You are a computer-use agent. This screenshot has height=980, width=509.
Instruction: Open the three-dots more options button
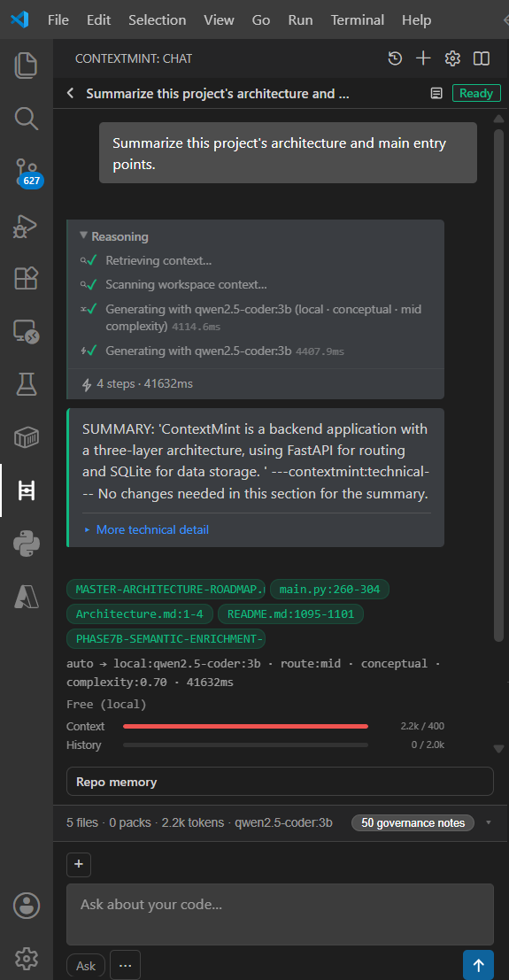pyautogui.click(x=125, y=966)
